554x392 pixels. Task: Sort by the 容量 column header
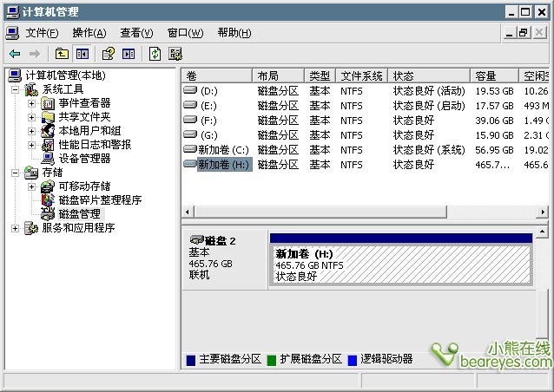[x=495, y=75]
